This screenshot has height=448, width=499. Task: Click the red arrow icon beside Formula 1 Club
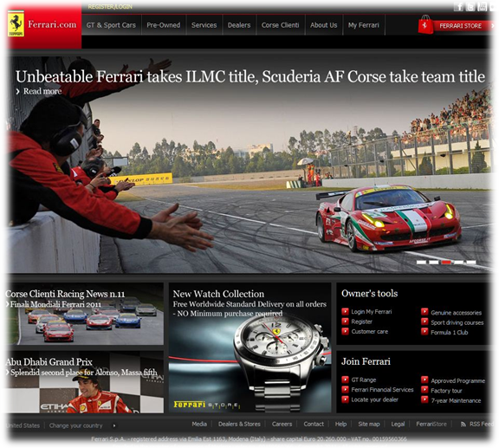(x=424, y=332)
